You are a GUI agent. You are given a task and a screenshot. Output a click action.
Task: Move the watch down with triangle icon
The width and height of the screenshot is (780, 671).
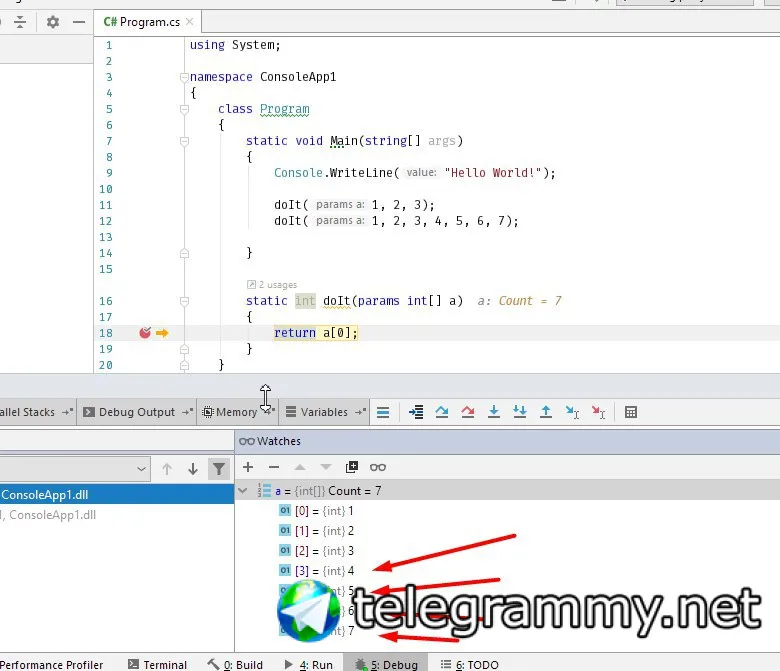[x=325, y=467]
